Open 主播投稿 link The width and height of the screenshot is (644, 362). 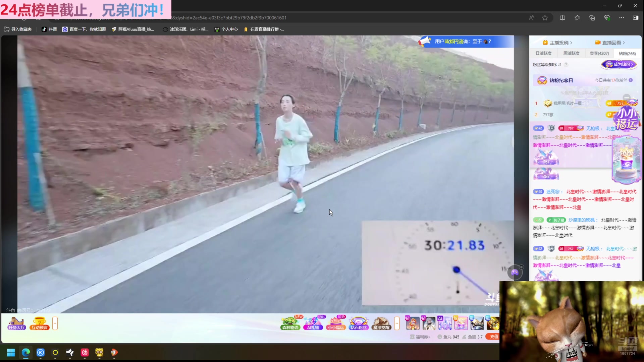(x=558, y=43)
